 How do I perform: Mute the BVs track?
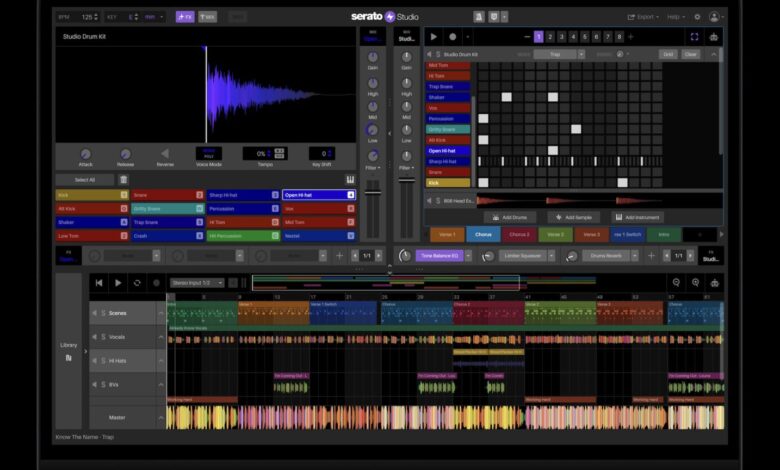94,385
